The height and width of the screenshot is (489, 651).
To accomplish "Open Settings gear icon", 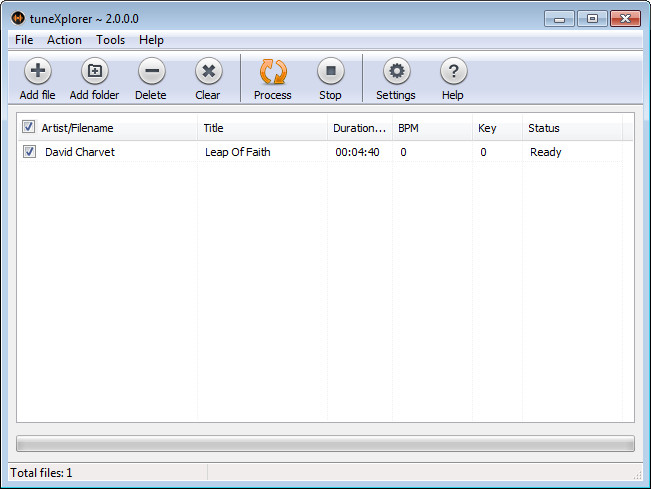I will pos(396,72).
